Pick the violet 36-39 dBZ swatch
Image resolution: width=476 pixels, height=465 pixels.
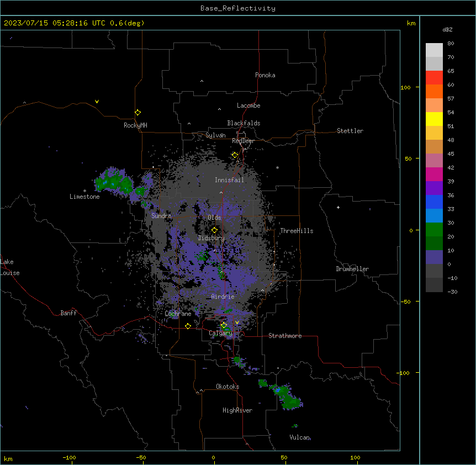(x=434, y=188)
